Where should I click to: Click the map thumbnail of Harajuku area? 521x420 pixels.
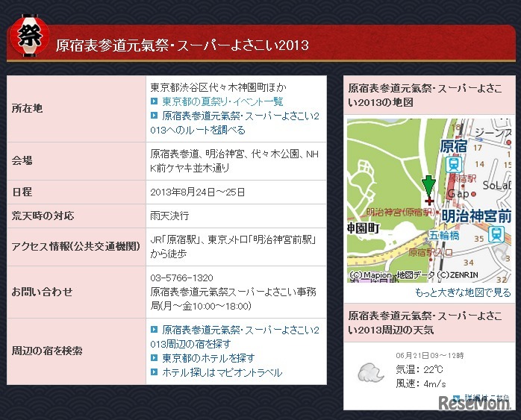click(429, 201)
